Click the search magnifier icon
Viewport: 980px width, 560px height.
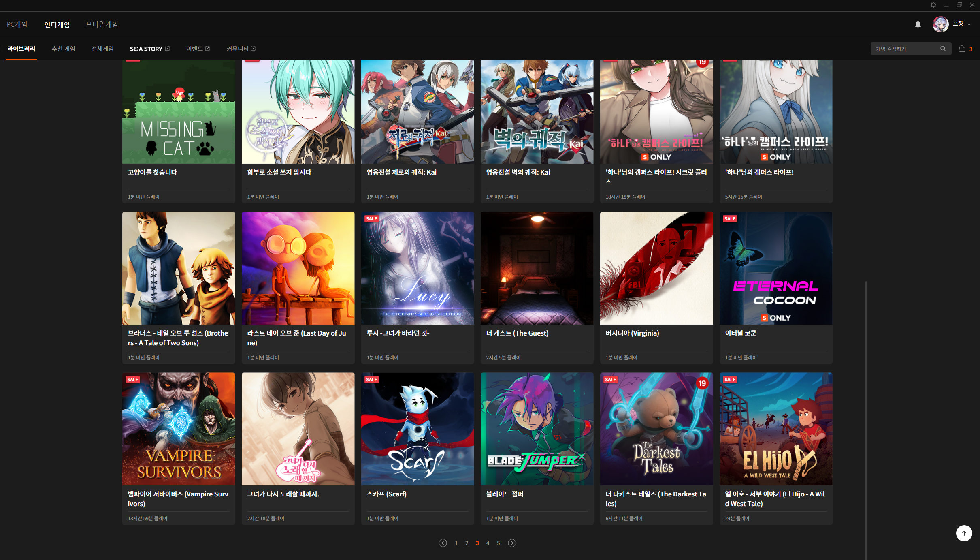tap(943, 49)
